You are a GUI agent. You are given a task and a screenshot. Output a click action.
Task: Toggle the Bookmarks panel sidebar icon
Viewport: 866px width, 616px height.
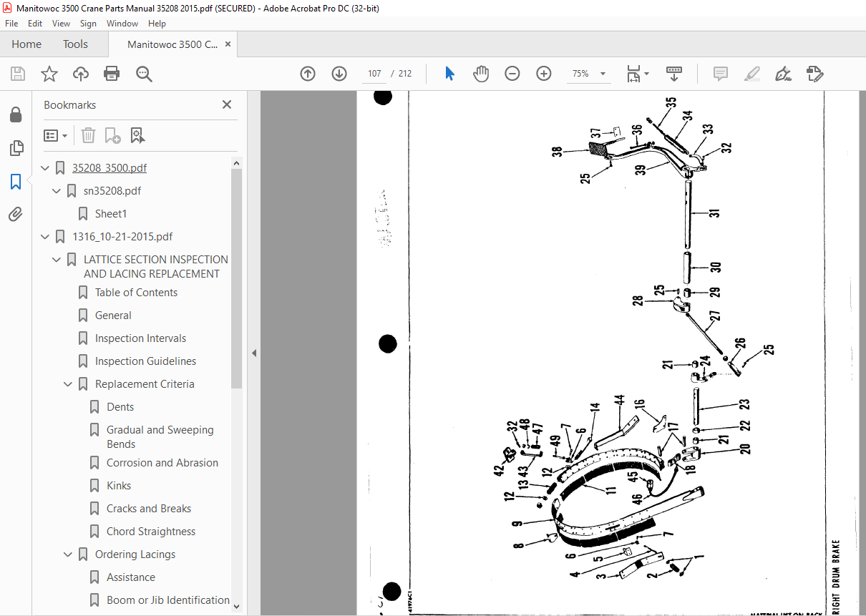[x=16, y=181]
